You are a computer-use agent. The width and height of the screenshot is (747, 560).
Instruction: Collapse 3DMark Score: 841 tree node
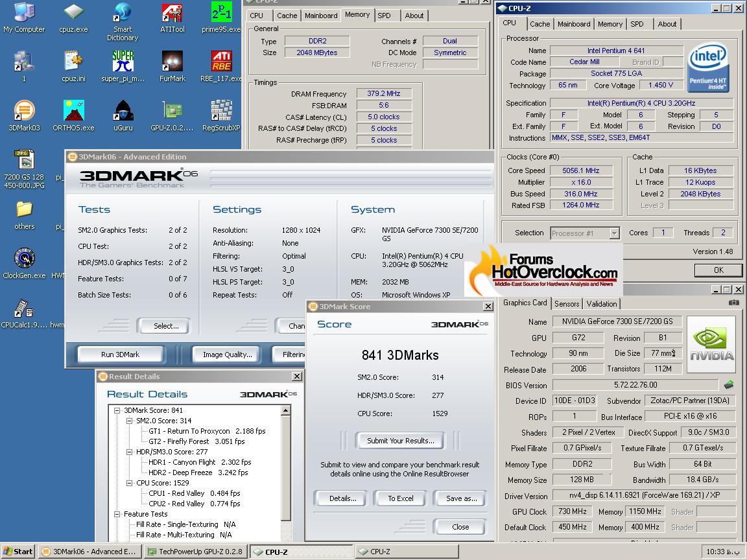[x=117, y=410]
